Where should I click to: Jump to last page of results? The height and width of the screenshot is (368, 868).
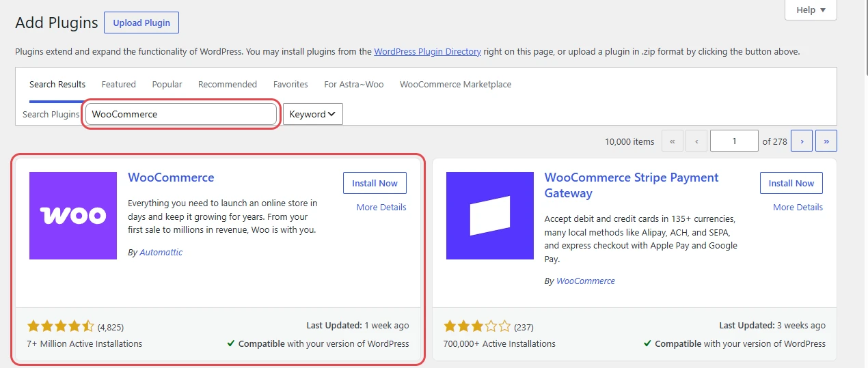(x=826, y=141)
